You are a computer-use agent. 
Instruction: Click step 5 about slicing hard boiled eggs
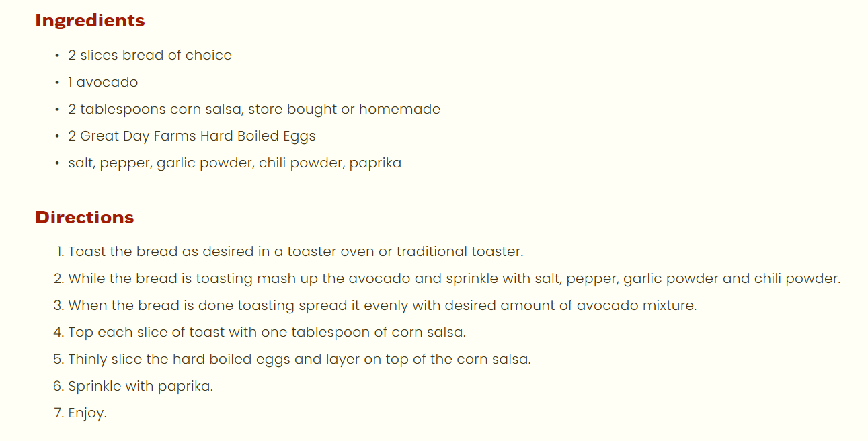(x=300, y=359)
